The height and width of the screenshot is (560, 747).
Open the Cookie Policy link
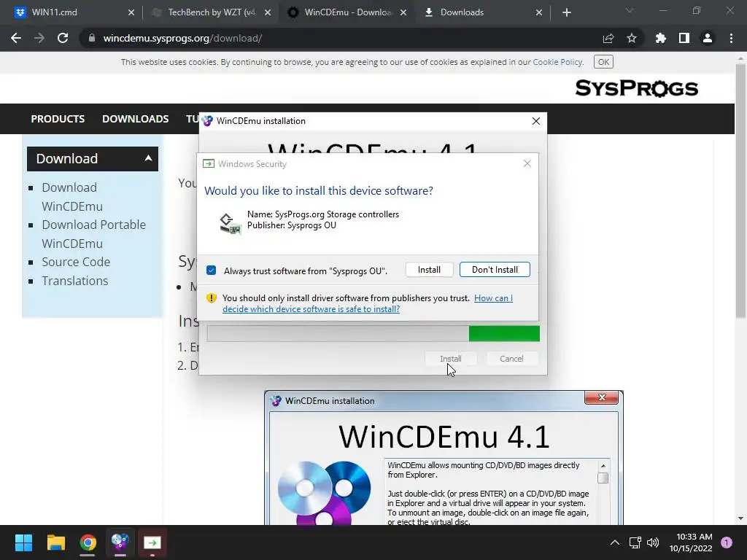[x=557, y=62]
